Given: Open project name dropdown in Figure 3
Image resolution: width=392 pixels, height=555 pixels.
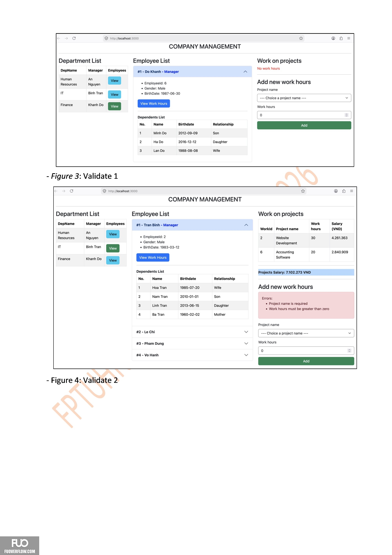Looking at the screenshot, I should pyautogui.click(x=304, y=98).
